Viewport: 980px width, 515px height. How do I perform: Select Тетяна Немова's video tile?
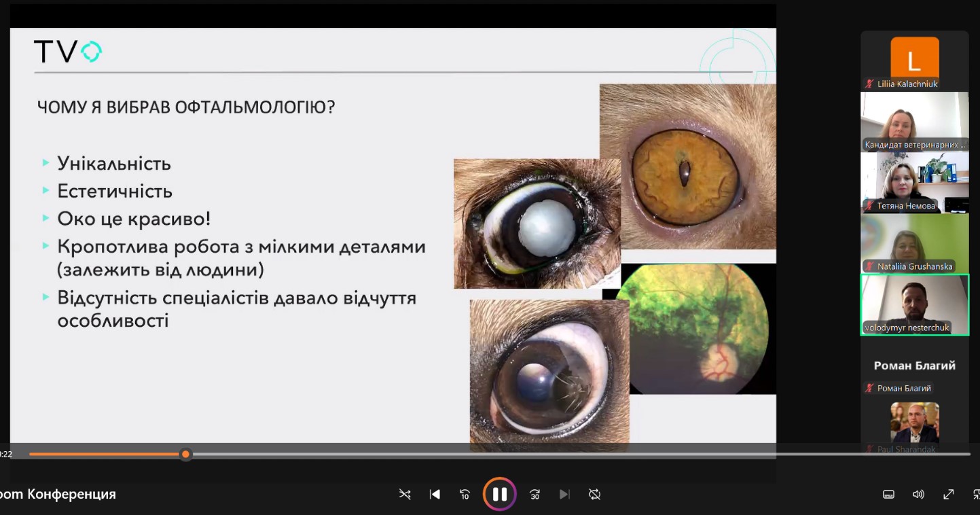(915, 182)
